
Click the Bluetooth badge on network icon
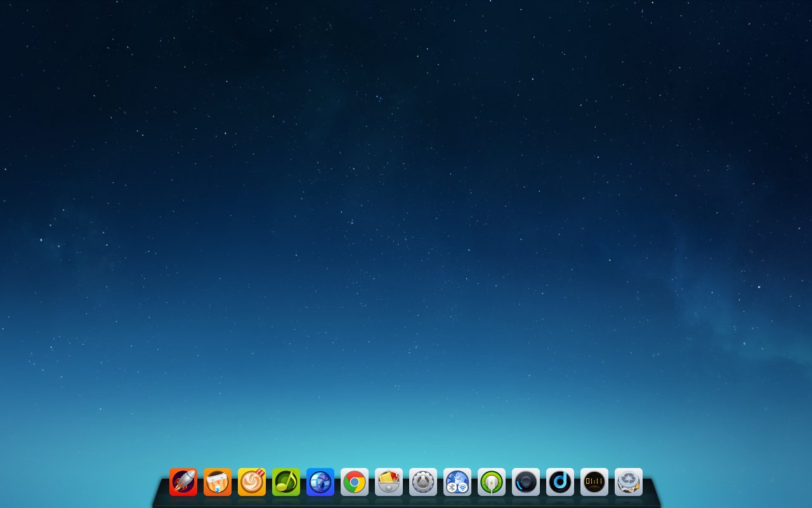tap(452, 488)
